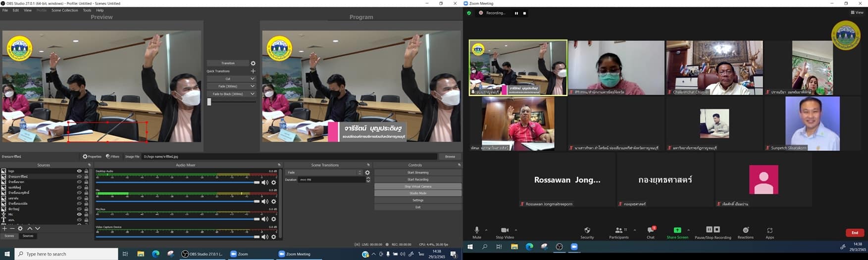868x260 pixels.
Task: Open the Scene Collection menu
Action: [64, 10]
